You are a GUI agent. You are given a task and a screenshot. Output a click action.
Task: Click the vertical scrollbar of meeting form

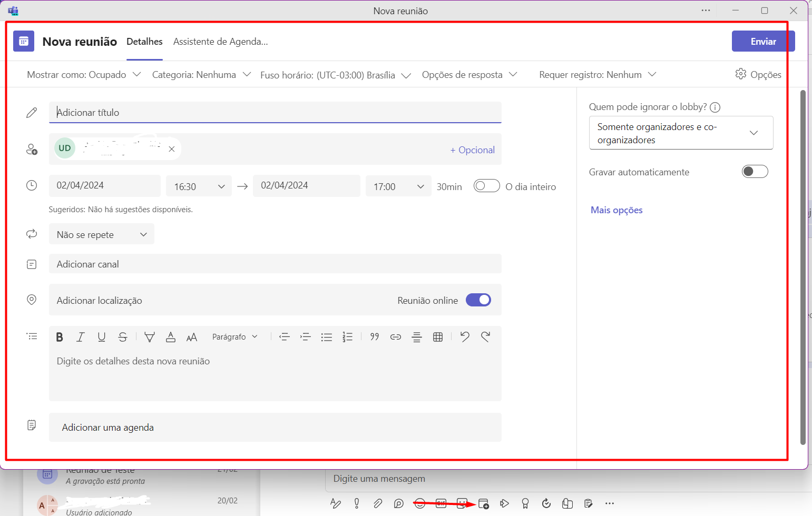point(803,267)
